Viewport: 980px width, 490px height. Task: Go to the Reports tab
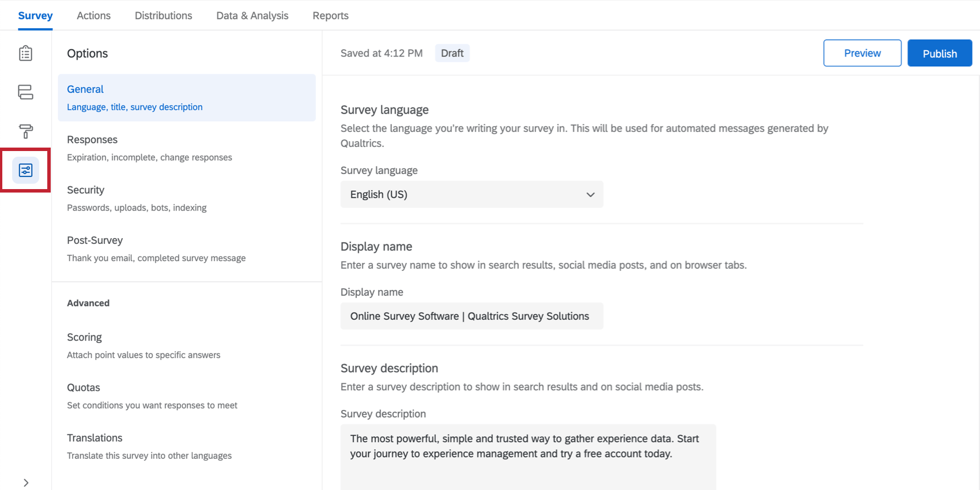tap(330, 16)
